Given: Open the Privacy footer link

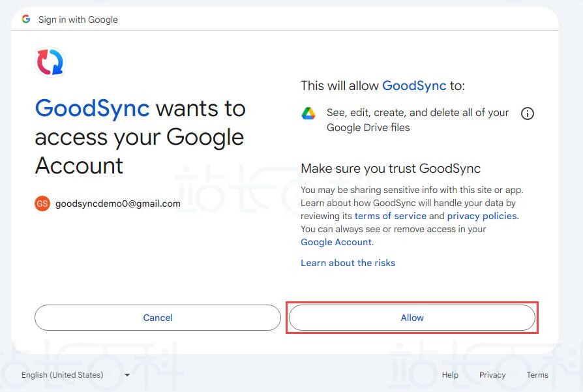Looking at the screenshot, I should click(492, 375).
